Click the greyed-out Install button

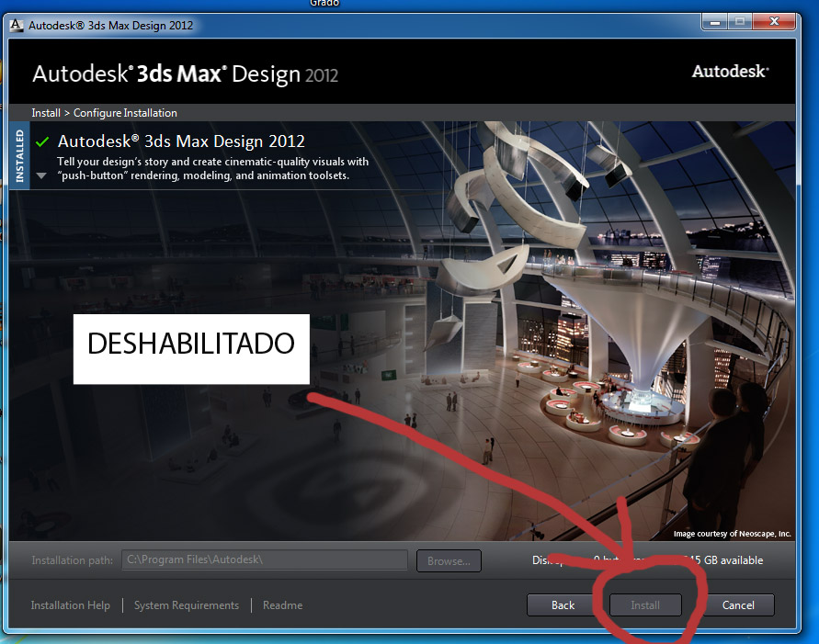pyautogui.click(x=645, y=604)
